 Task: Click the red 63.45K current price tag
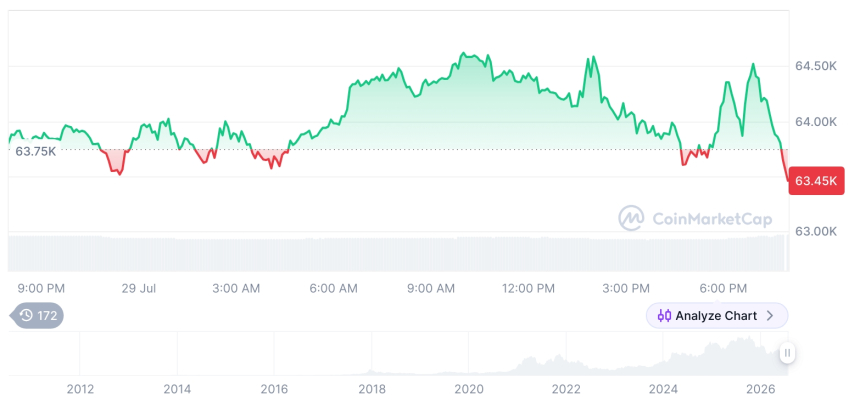pos(816,181)
